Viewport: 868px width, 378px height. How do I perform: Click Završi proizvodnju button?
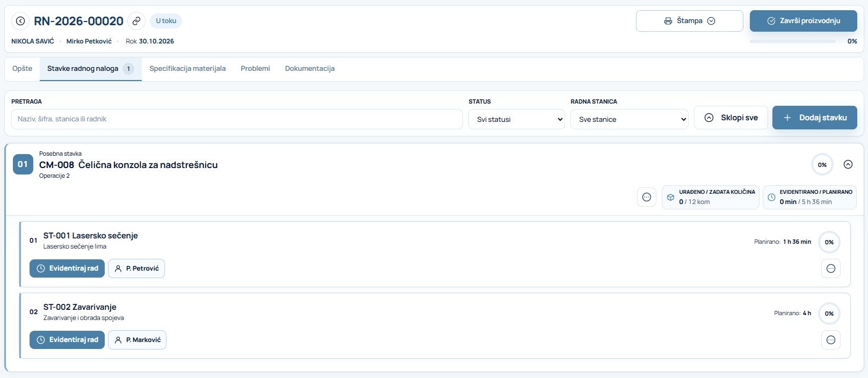pos(804,21)
